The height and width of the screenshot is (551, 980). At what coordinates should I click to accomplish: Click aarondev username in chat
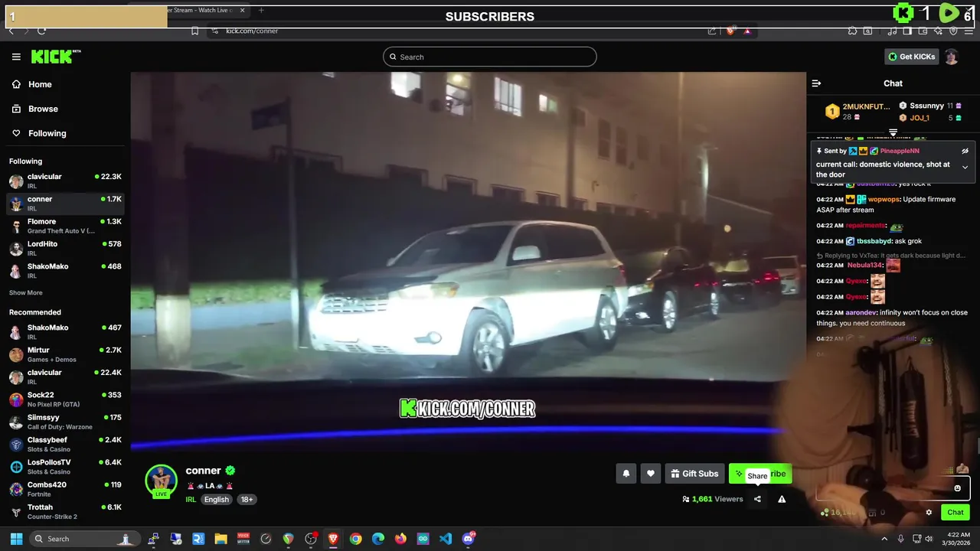coord(861,312)
